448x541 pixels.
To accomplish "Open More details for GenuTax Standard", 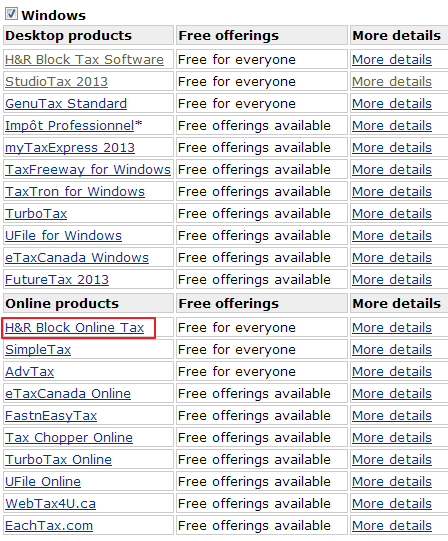I will pyautogui.click(x=392, y=104).
